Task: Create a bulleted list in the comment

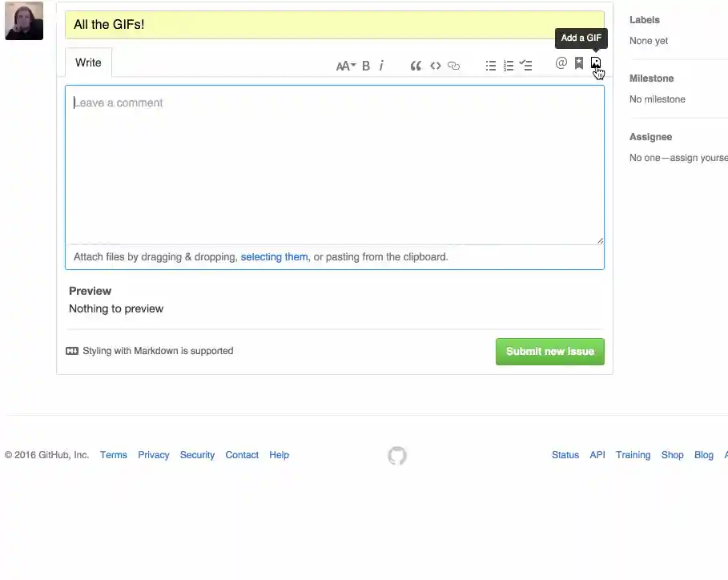Action: pyautogui.click(x=491, y=65)
